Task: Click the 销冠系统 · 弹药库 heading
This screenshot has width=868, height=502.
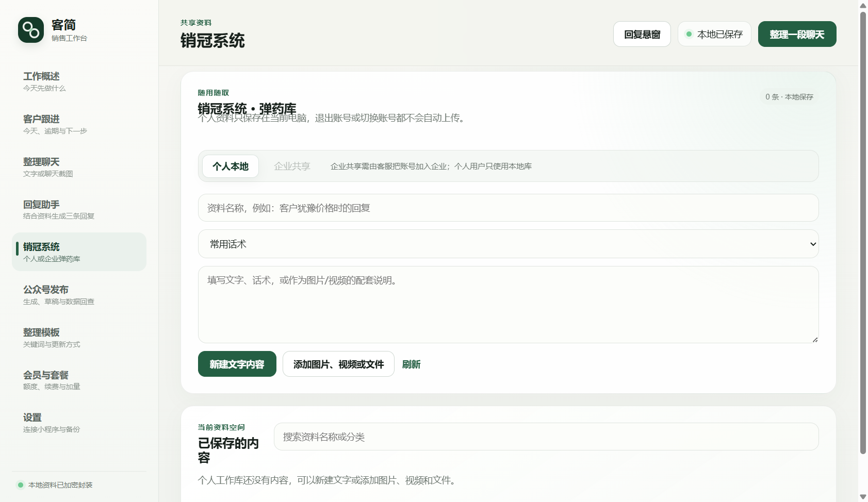Action: pyautogui.click(x=247, y=109)
